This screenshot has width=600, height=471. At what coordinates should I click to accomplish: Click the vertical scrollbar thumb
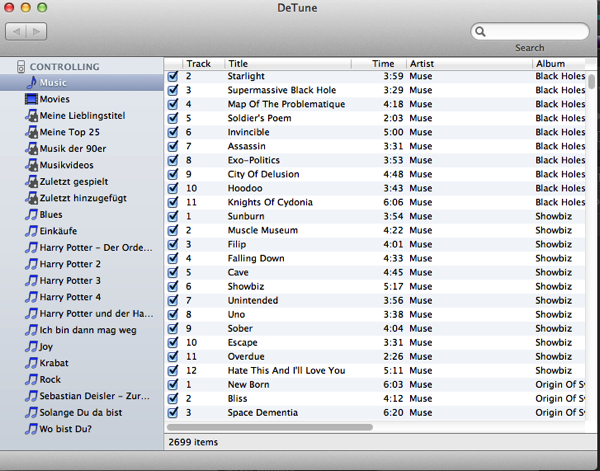592,81
